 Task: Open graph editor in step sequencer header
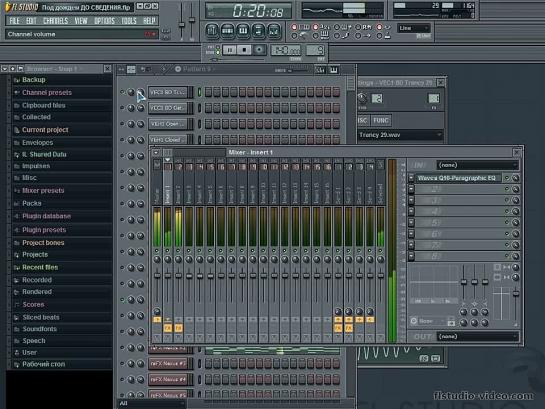pos(320,70)
